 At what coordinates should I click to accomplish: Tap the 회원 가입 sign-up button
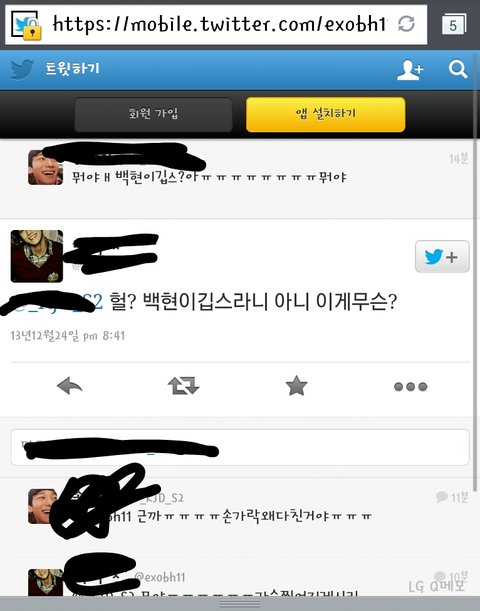point(154,114)
